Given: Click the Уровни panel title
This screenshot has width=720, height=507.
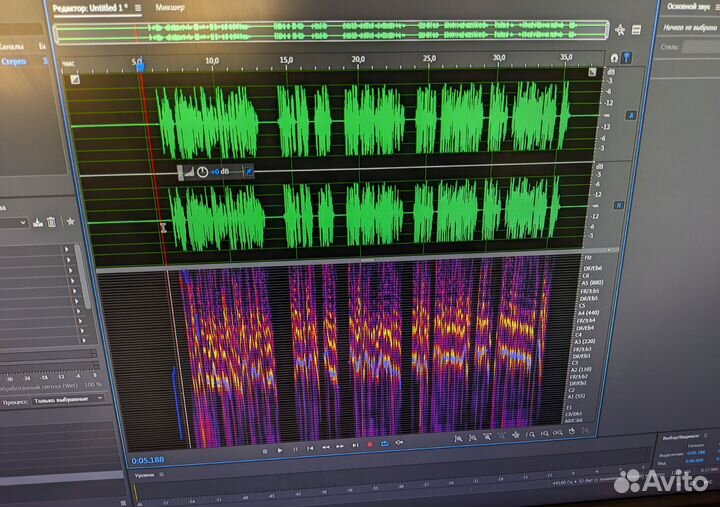Looking at the screenshot, I should coord(144,475).
